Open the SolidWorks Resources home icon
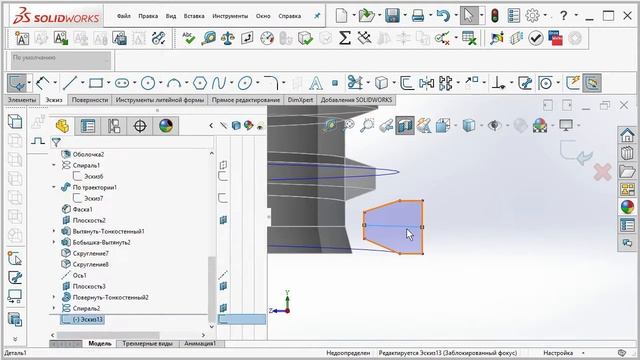 click(x=627, y=135)
